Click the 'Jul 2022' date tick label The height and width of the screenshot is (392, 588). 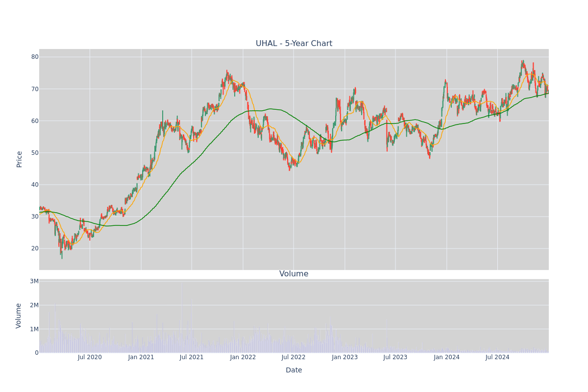(x=294, y=357)
